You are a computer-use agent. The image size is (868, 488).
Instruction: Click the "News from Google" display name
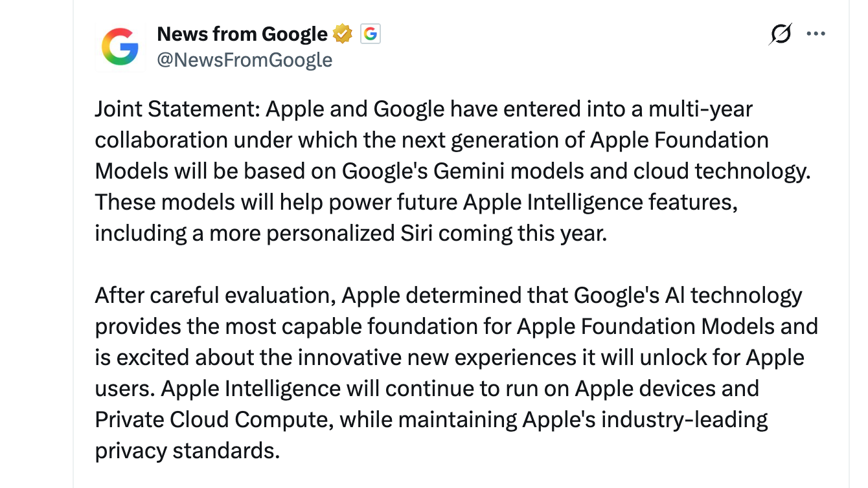[x=242, y=34]
